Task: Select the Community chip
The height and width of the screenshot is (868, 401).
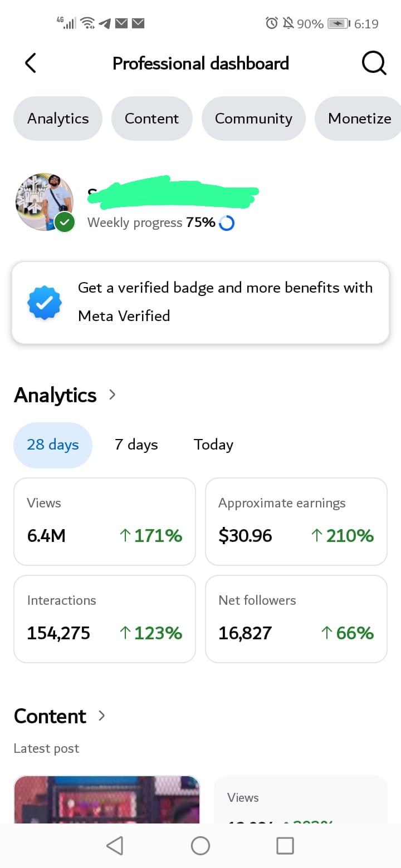Action: click(x=253, y=119)
